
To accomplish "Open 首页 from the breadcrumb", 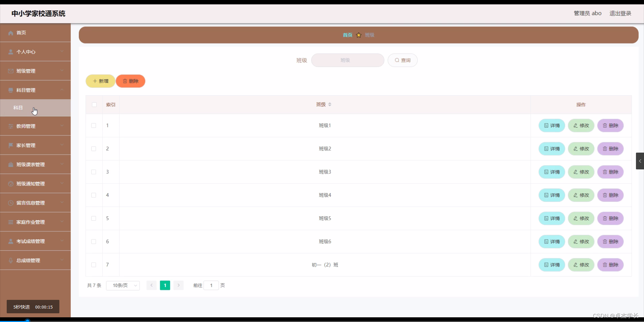I will [347, 35].
